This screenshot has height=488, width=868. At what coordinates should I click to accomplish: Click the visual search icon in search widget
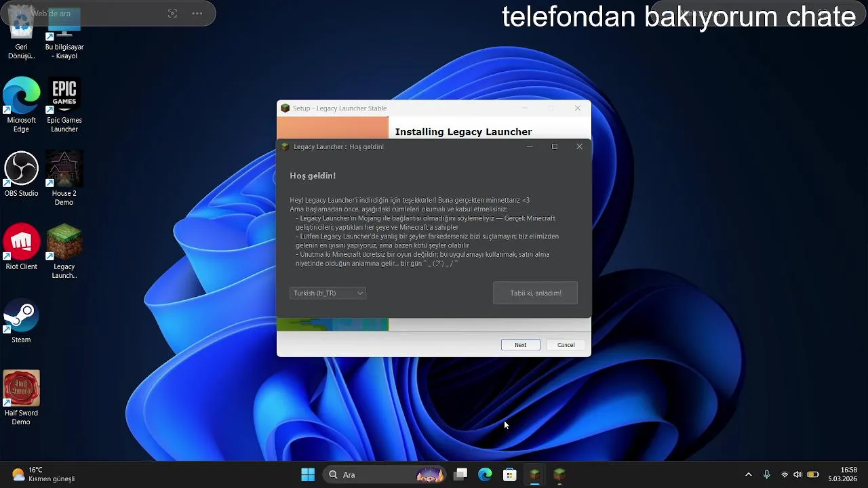pyautogui.click(x=172, y=14)
